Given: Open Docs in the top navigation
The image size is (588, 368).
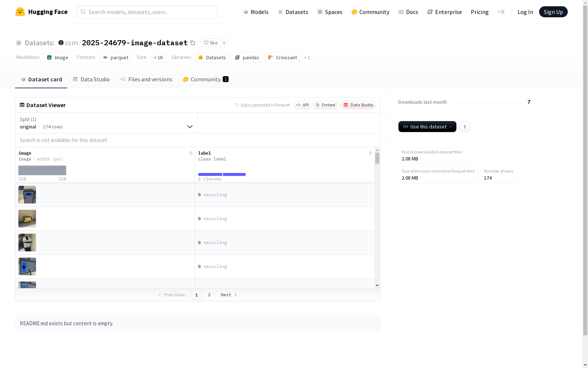Looking at the screenshot, I should pos(408,12).
